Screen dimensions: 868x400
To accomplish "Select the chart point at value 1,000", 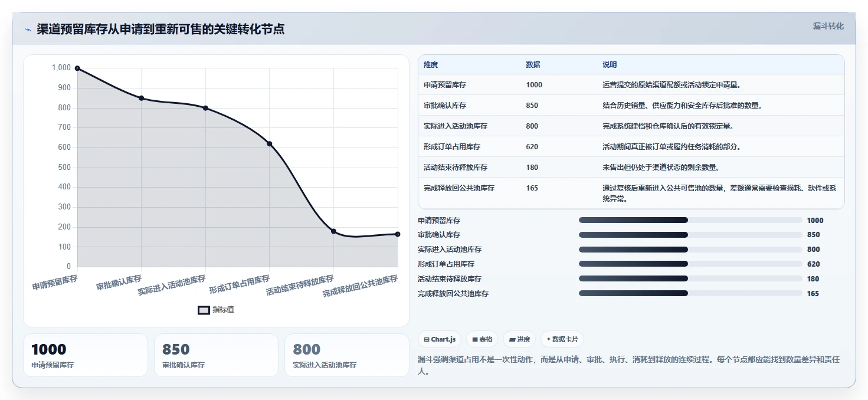I will pos(77,68).
